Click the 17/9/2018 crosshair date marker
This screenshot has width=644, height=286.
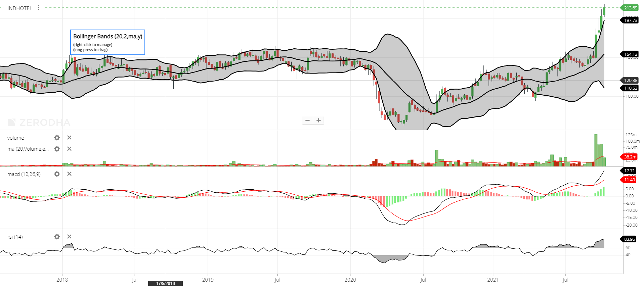165,283
